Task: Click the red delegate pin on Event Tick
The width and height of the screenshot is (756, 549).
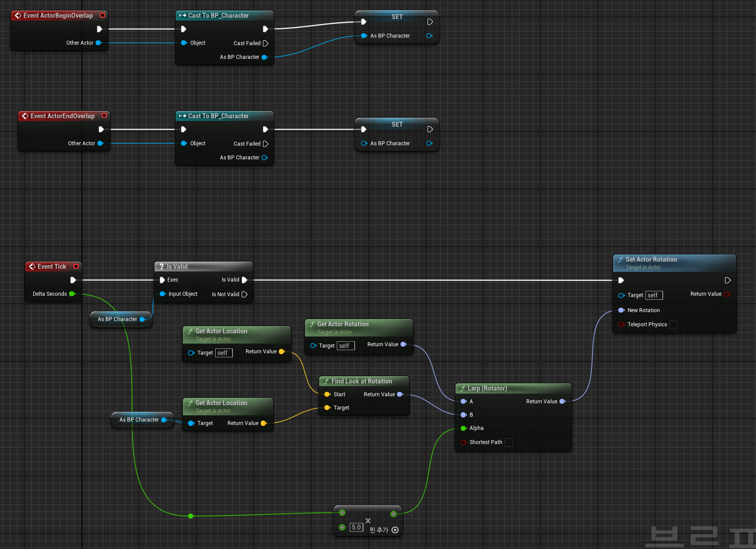Action: [76, 267]
